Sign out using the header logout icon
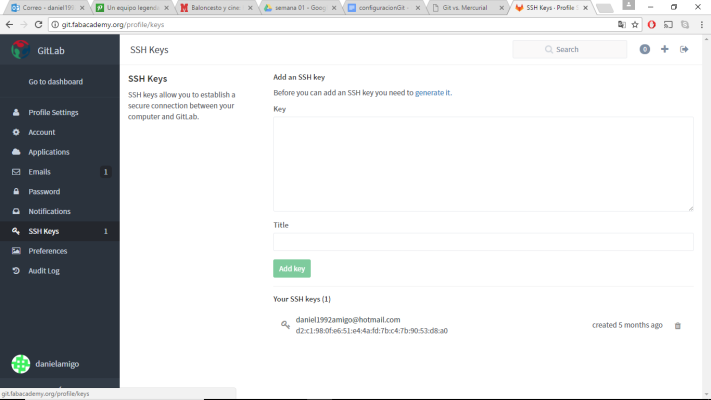 tap(684, 49)
